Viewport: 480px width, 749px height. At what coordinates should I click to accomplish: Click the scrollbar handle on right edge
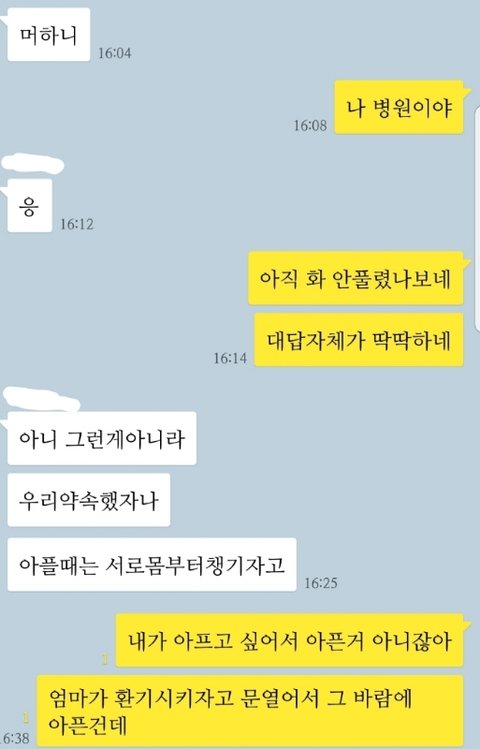point(477,219)
